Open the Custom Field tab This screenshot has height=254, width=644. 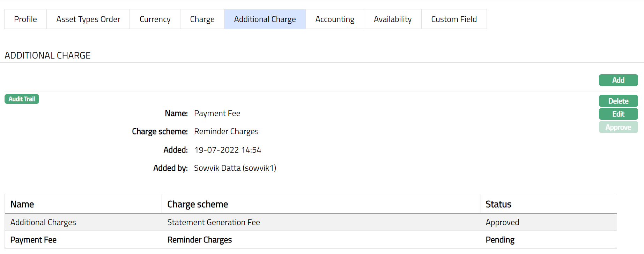(454, 19)
